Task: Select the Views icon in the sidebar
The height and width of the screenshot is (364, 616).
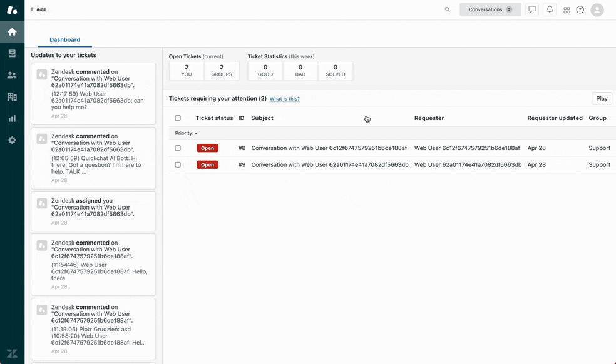Action: click(12, 53)
